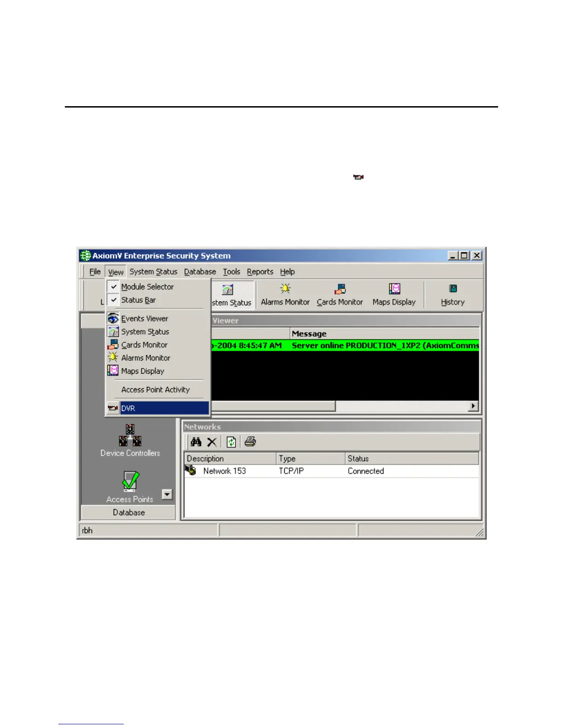Expand module selector down arrow

(167, 495)
